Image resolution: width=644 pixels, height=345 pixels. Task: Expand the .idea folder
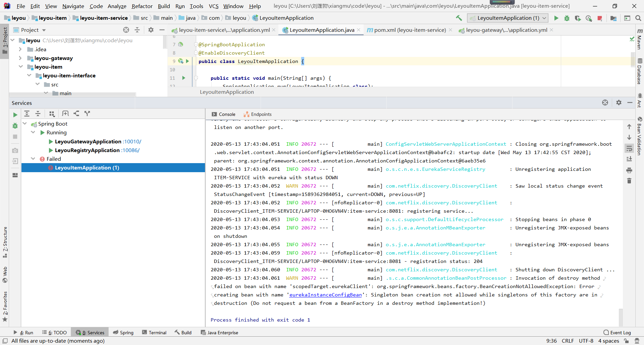click(20, 49)
